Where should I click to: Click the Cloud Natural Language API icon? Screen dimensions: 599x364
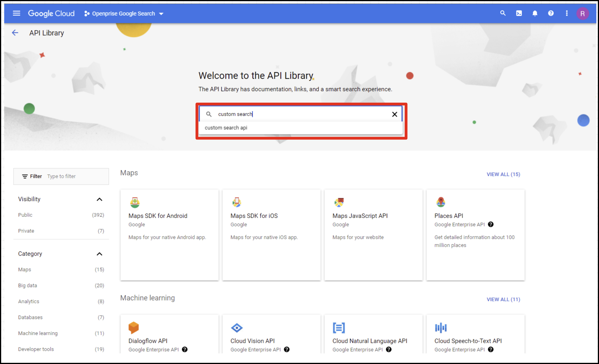tap(339, 328)
